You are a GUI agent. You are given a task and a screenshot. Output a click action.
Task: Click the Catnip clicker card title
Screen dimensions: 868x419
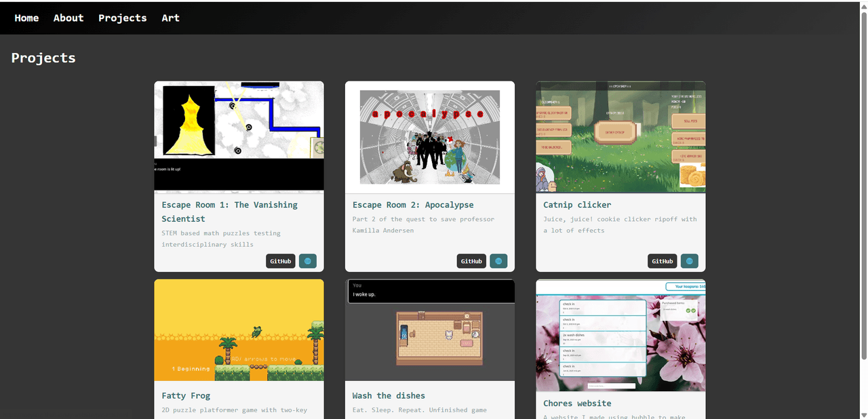click(x=577, y=205)
